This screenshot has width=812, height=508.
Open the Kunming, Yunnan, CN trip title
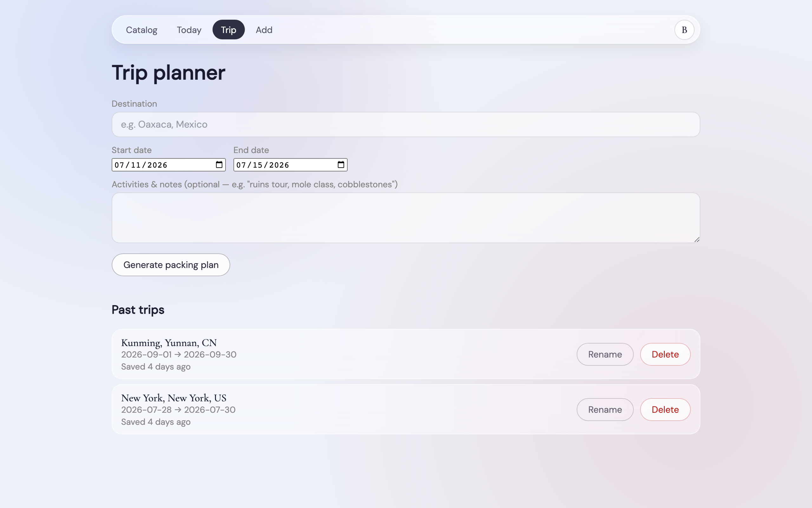click(x=169, y=343)
